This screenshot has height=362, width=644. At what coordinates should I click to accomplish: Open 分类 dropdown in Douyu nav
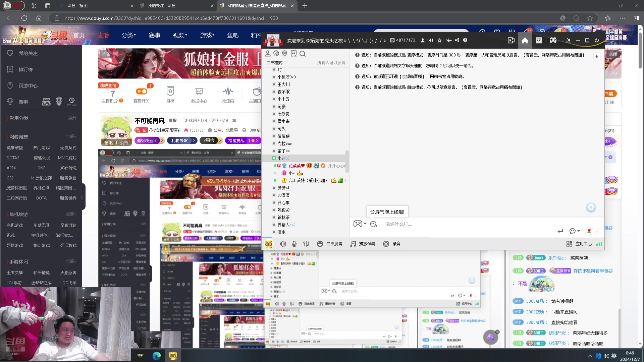[129, 35]
